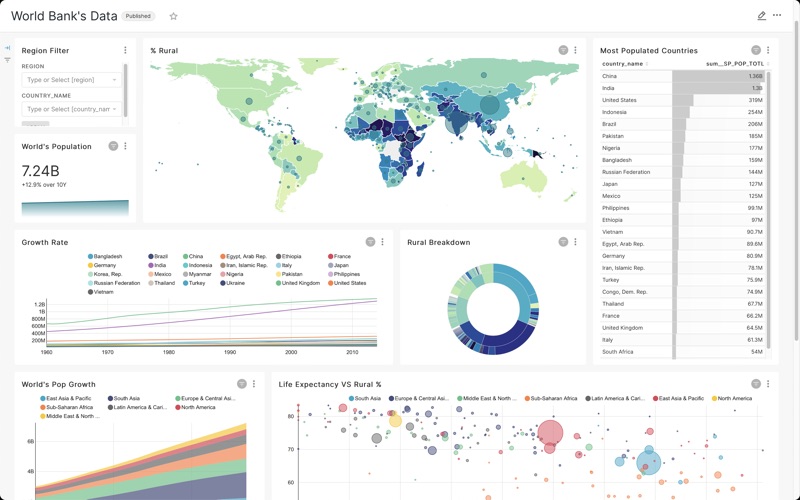Click the edit dashboard pencil icon

[761, 16]
